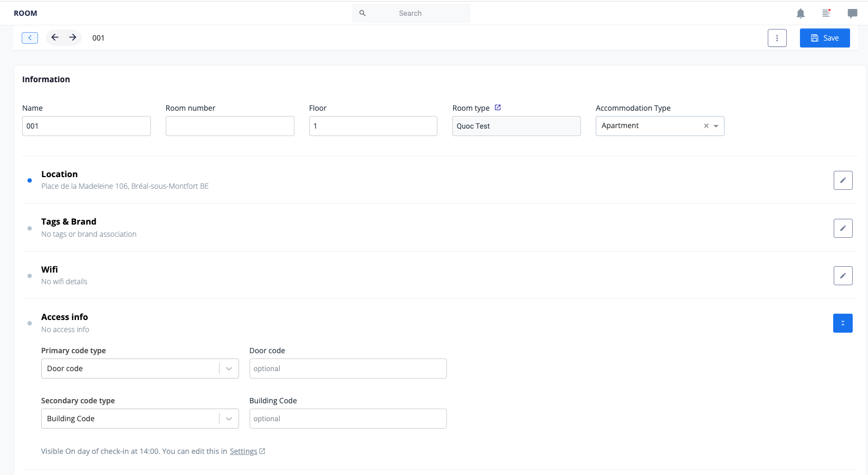Open the Accommodation Type dropdown arrow
The width and height of the screenshot is (868, 475).
point(716,126)
